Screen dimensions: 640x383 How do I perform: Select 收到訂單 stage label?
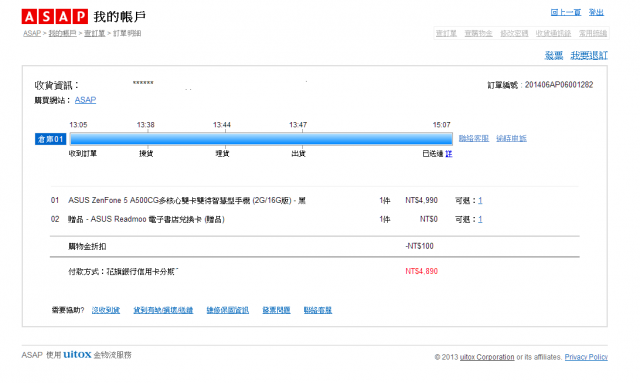pyautogui.click(x=83, y=154)
